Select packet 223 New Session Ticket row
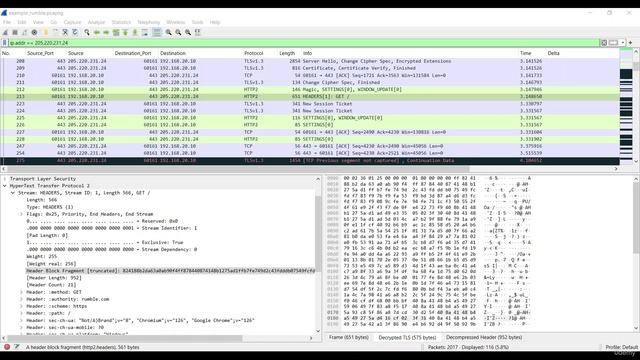Image resolution: width=640 pixels, height=360 pixels. click(310, 104)
